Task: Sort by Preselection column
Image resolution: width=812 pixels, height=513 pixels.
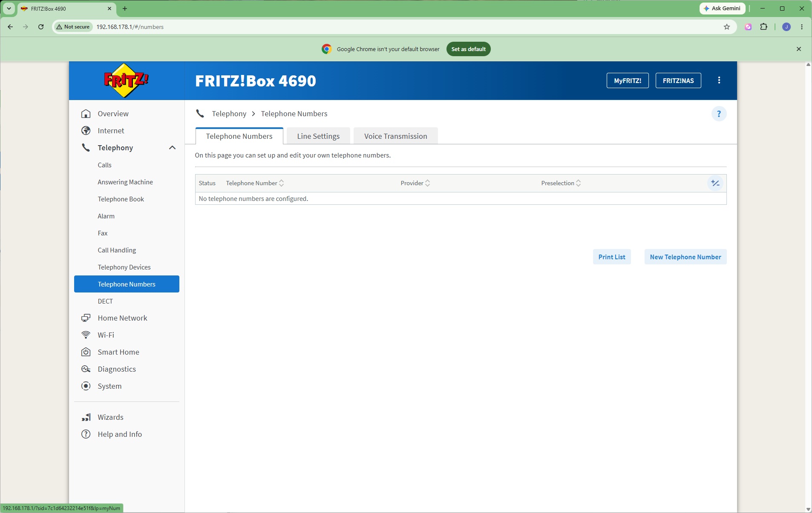Action: pos(561,183)
